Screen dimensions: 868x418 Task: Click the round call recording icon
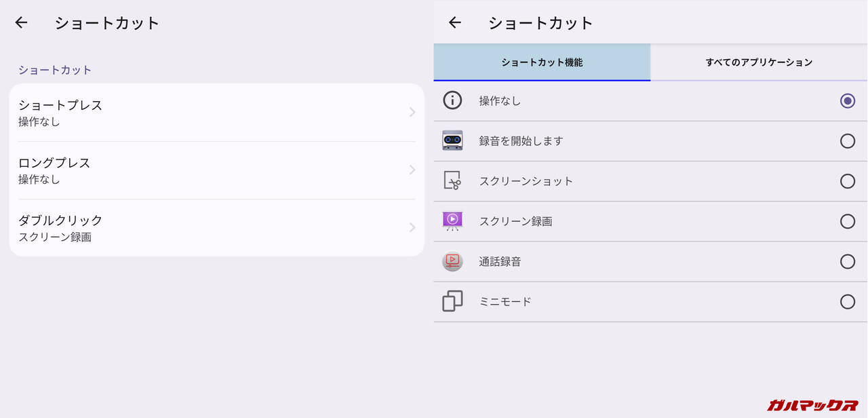pyautogui.click(x=452, y=261)
